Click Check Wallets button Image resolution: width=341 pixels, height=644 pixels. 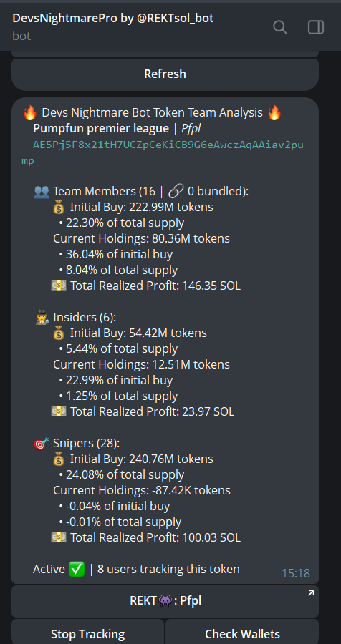[x=242, y=634]
